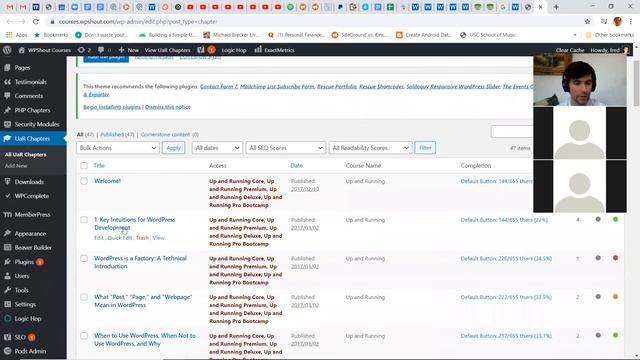Check the What Post, Page row checkbox
This screenshot has height=360, width=640.
84,297
